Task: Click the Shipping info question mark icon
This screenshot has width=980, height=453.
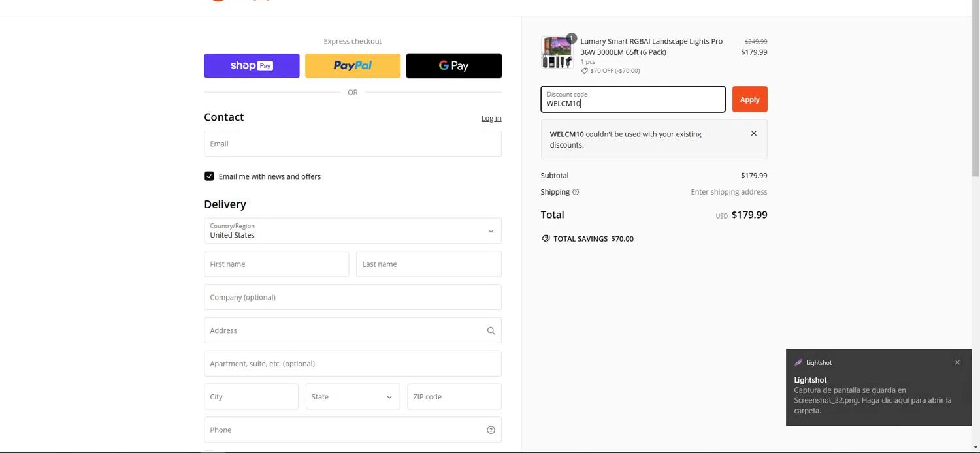Action: click(576, 192)
